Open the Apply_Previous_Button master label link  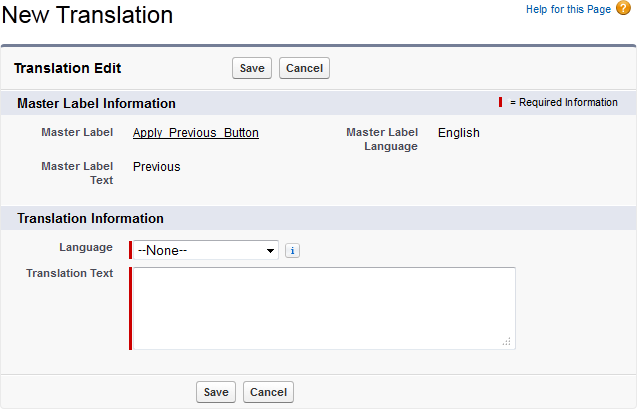pyautogui.click(x=196, y=133)
